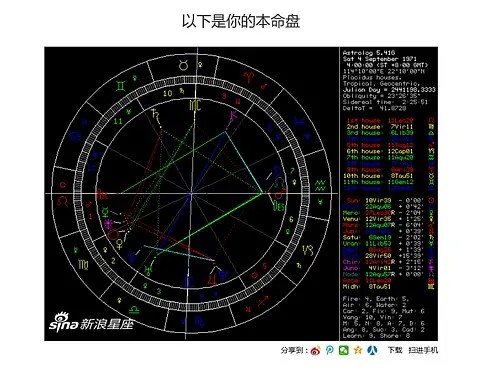Click the 以下是你的本命盘 page heading
The image size is (500, 370).
point(241,21)
